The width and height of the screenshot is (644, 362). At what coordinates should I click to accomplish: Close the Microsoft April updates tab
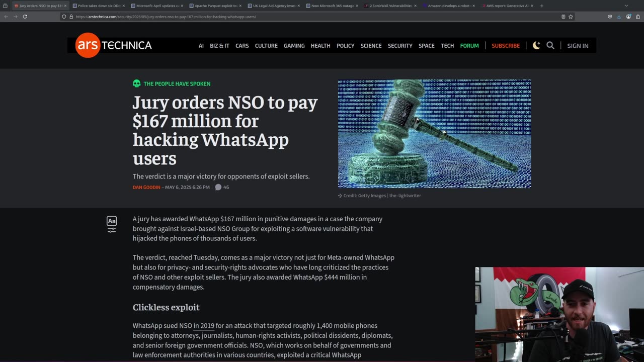tap(182, 6)
